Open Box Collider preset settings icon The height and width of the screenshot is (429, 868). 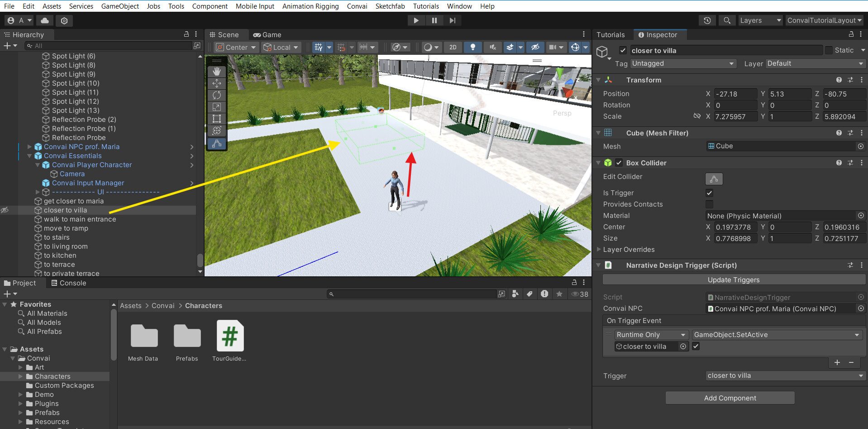850,163
